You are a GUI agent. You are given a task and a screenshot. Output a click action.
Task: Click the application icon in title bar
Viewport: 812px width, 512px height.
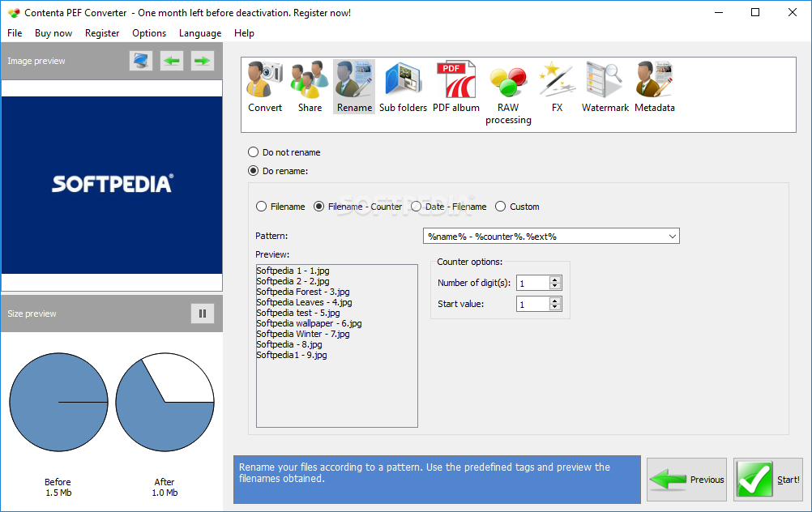click(14, 12)
